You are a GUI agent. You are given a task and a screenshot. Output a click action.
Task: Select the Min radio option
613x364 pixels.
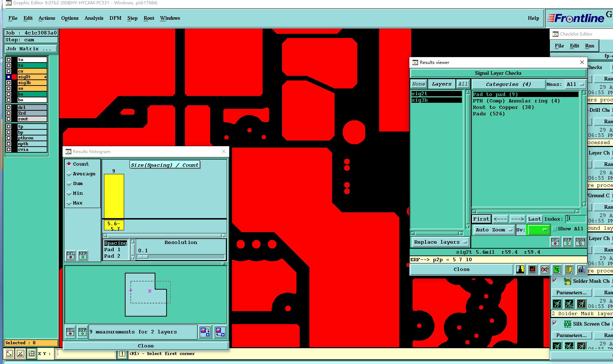tap(69, 193)
